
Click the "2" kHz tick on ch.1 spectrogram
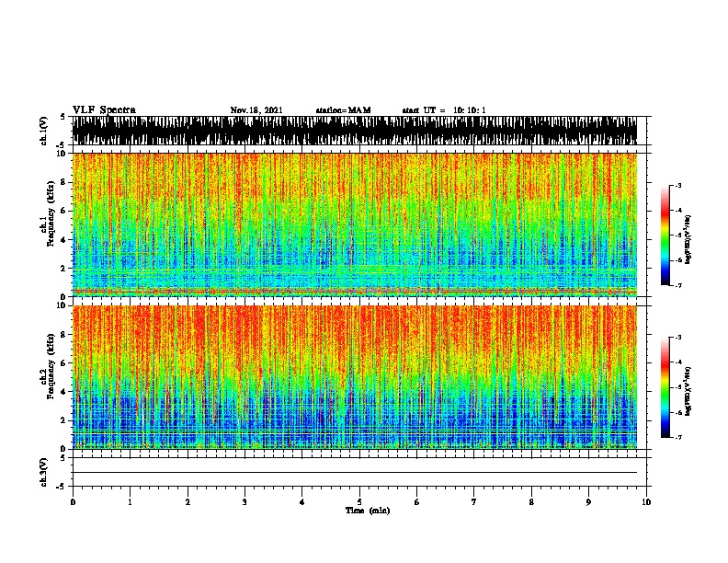pos(64,268)
